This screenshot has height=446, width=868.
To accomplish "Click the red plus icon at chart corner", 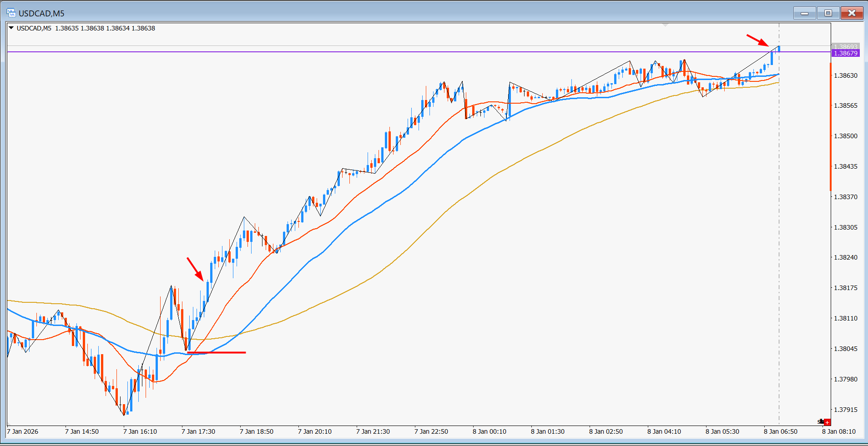I will [x=827, y=422].
